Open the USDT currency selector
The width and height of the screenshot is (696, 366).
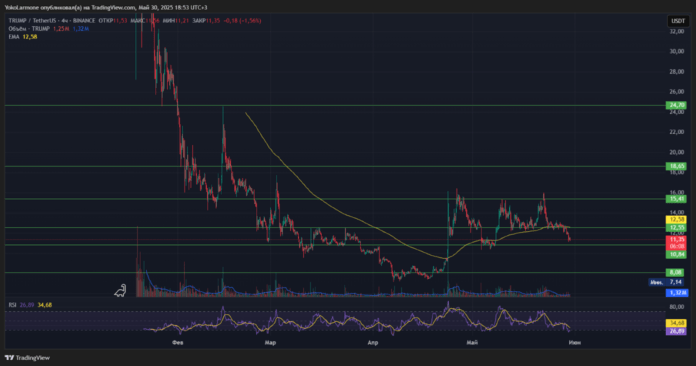(x=678, y=21)
